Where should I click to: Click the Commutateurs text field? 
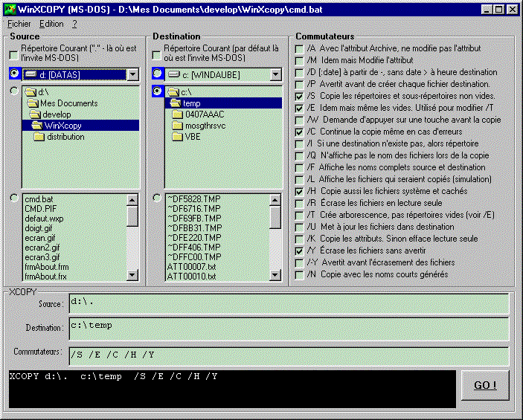click(289, 356)
